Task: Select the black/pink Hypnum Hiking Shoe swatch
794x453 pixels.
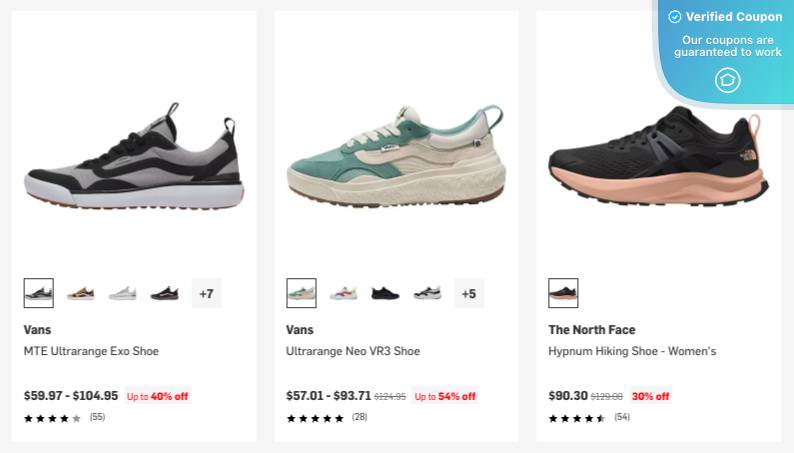Action: [x=563, y=293]
